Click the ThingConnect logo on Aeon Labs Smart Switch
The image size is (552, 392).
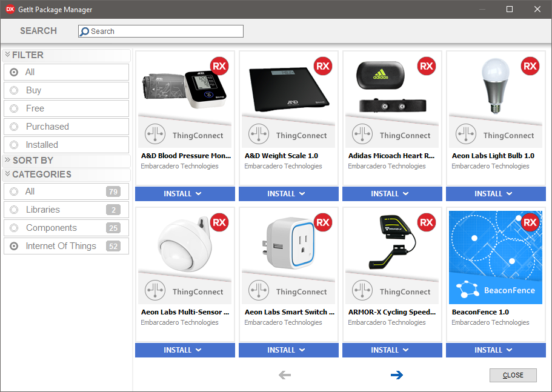pyautogui.click(x=259, y=290)
